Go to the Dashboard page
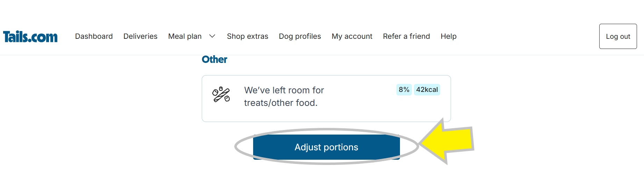This screenshot has height=173, width=644. [94, 36]
